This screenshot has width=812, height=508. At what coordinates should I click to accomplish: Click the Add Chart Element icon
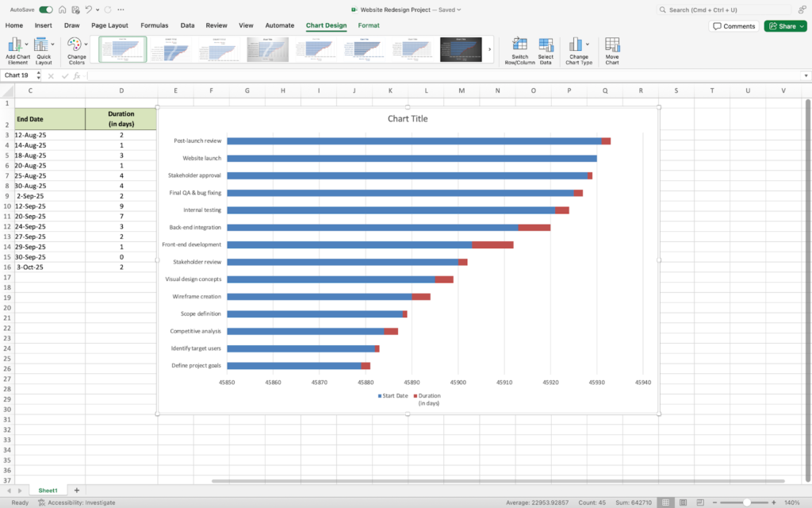coord(16,45)
